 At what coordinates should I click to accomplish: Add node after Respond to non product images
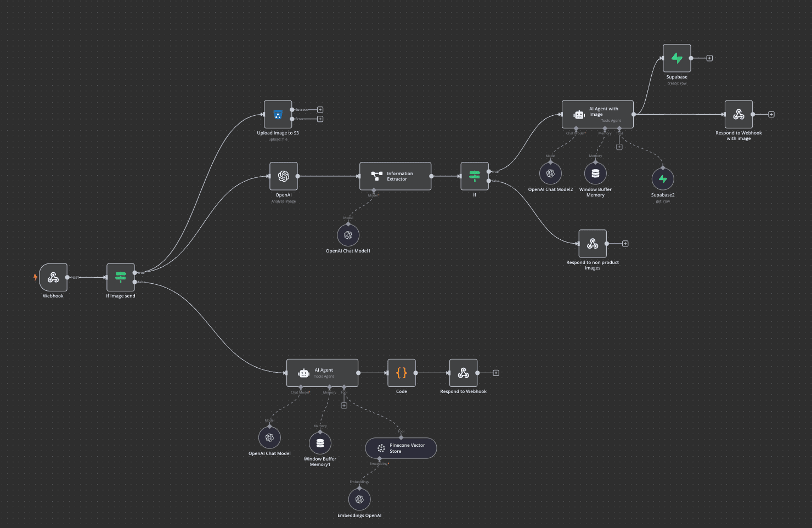coord(625,244)
